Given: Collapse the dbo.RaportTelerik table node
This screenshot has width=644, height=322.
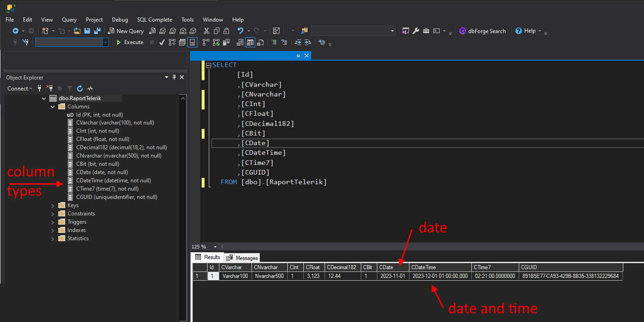Looking at the screenshot, I should point(44,98).
